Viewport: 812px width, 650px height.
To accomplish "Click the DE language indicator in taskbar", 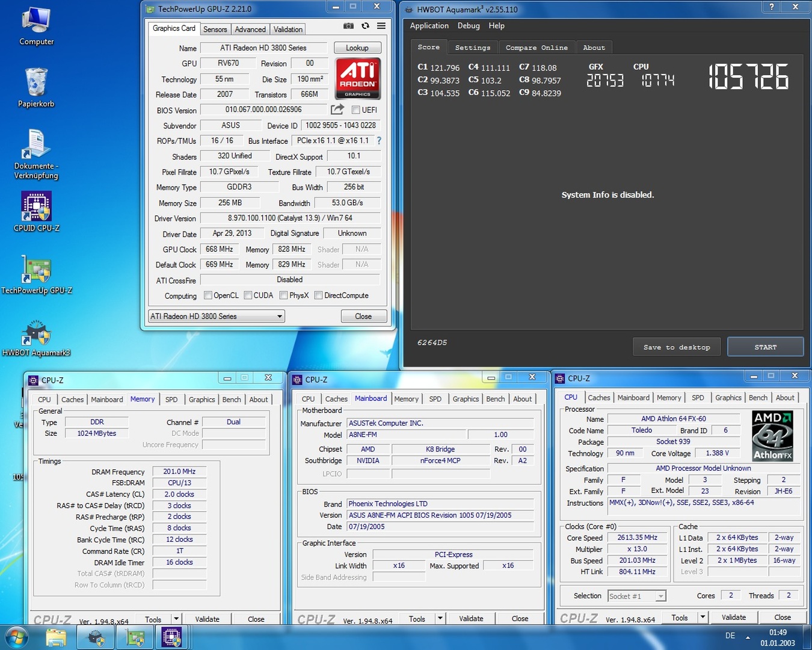I will click(730, 636).
